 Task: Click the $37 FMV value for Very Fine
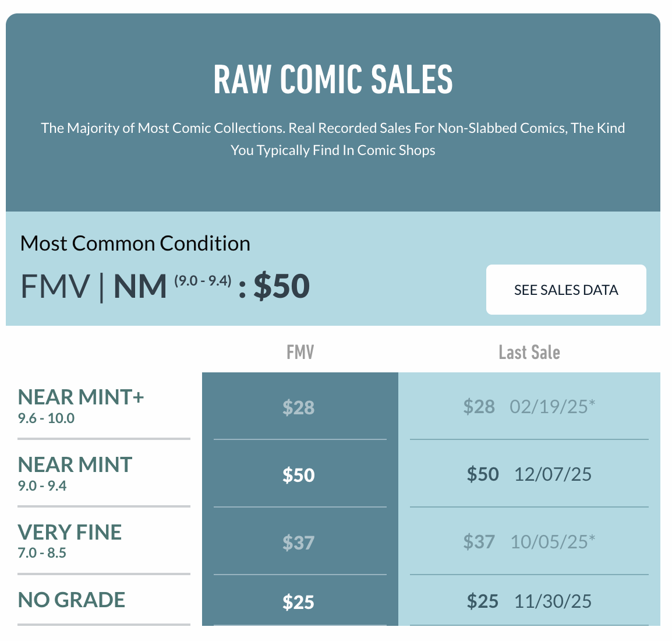point(299,543)
